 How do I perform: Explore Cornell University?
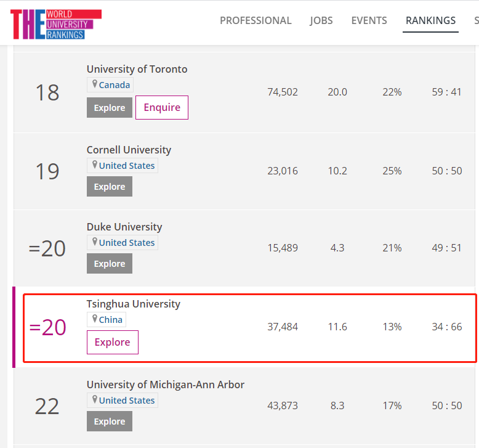pos(110,187)
